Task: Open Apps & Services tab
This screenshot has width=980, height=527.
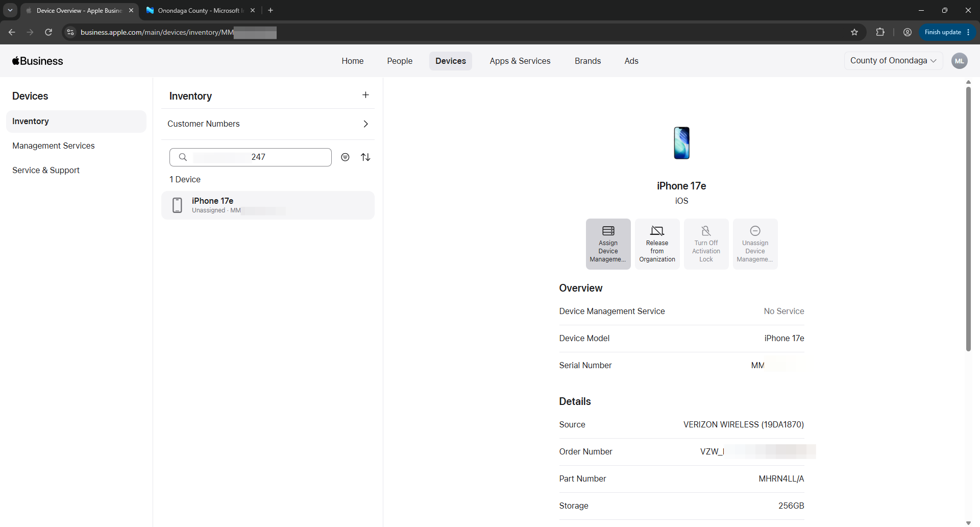Action: [520, 61]
